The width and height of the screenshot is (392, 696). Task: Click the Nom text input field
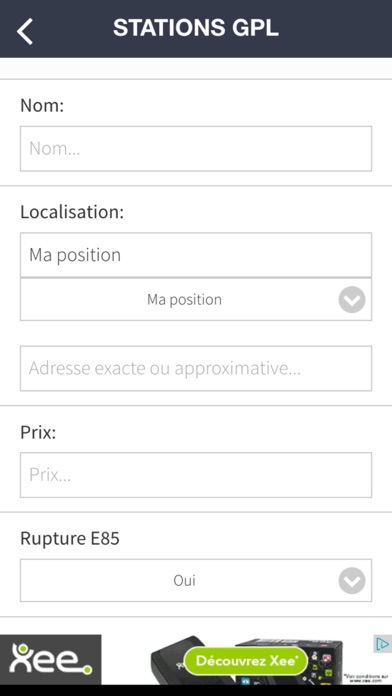pos(196,149)
